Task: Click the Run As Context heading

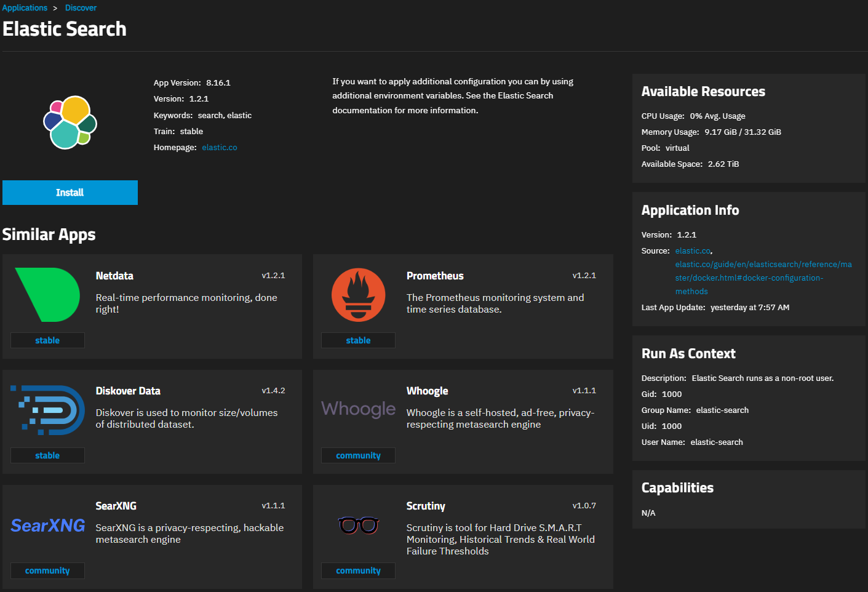Action: click(x=688, y=354)
